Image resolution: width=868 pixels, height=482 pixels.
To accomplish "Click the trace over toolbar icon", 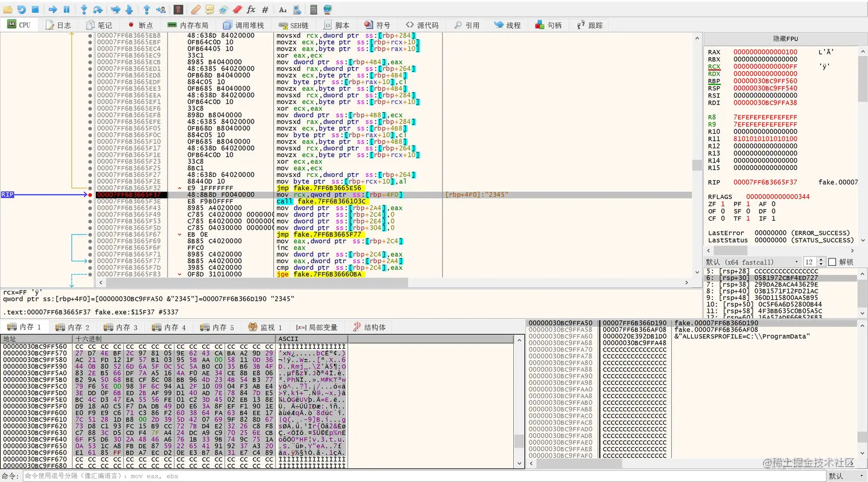I will (129, 10).
